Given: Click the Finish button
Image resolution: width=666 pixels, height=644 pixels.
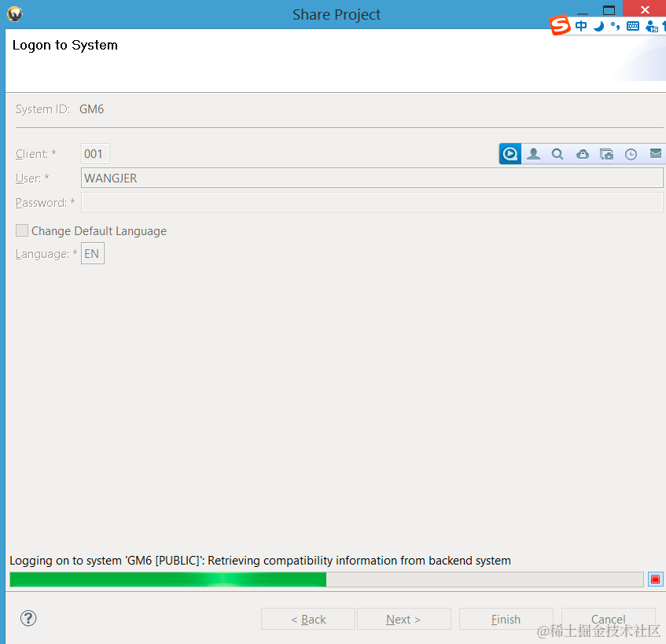Looking at the screenshot, I should pyautogui.click(x=506, y=619).
